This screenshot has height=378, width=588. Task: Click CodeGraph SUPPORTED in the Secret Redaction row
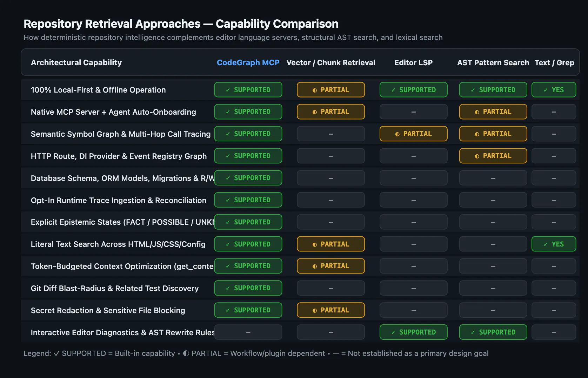coord(248,310)
